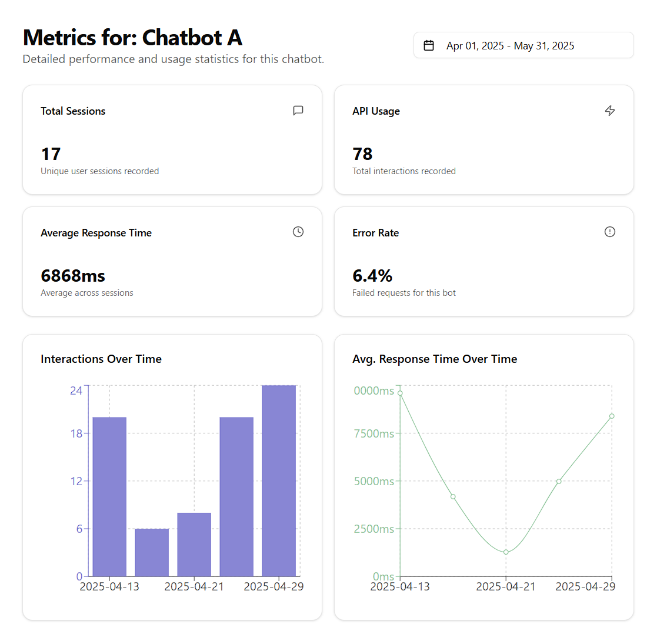Click the calendar icon in date picker

point(429,45)
